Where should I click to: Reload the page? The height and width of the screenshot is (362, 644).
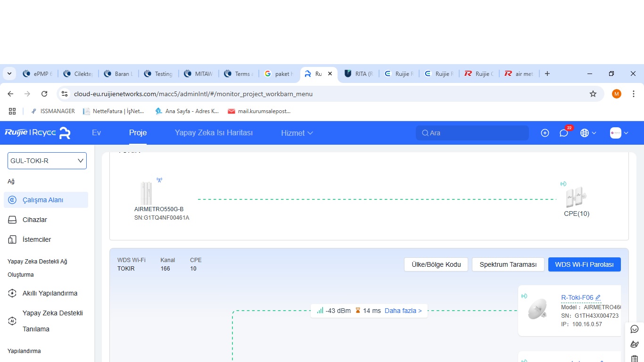pos(44,94)
